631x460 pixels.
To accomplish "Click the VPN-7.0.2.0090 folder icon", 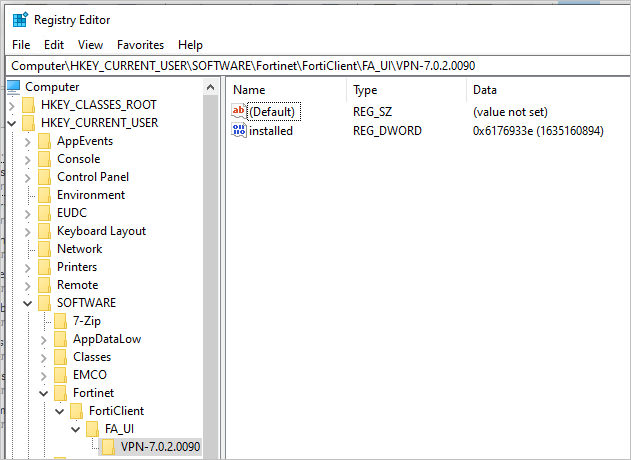I will point(109,447).
